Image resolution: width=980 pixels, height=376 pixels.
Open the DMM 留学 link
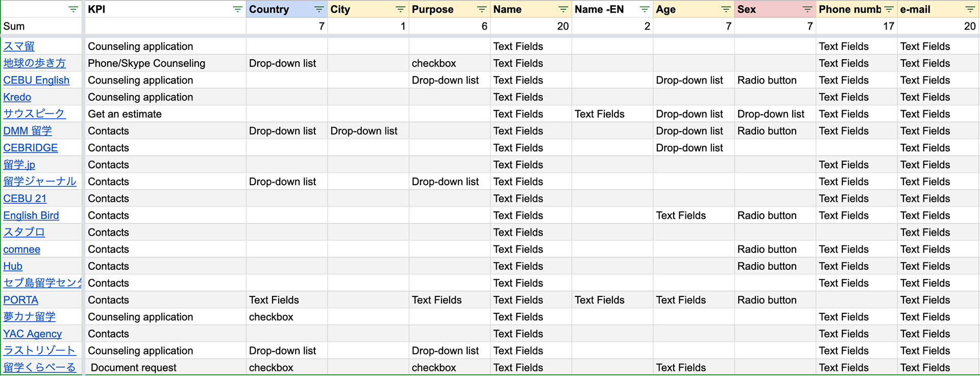pos(28,131)
